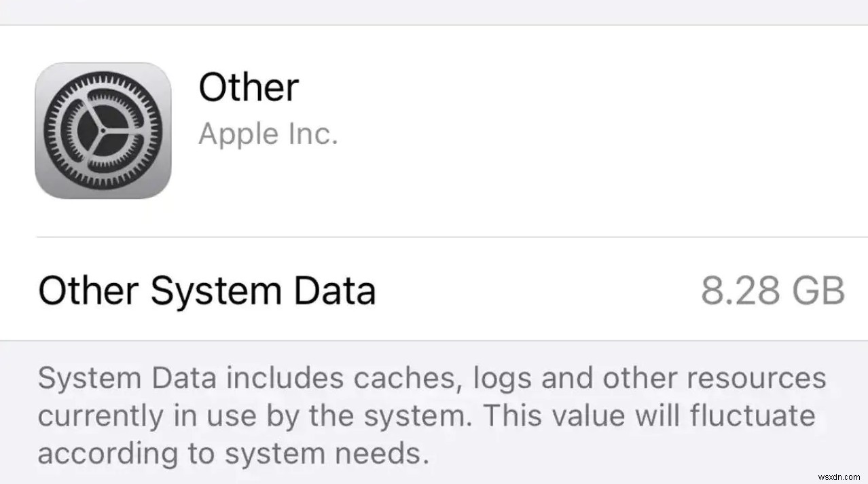
Task: Open the Other System Data row
Action: 206,291
